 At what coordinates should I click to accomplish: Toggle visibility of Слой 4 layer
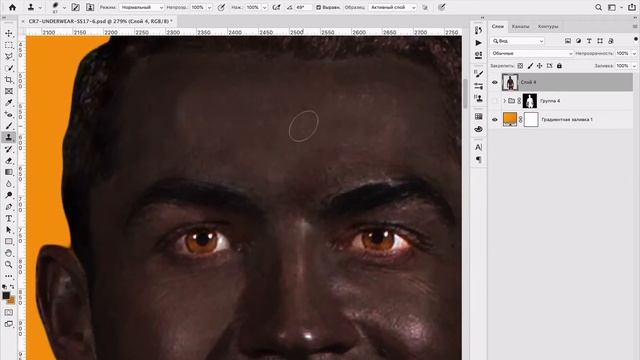(x=495, y=82)
